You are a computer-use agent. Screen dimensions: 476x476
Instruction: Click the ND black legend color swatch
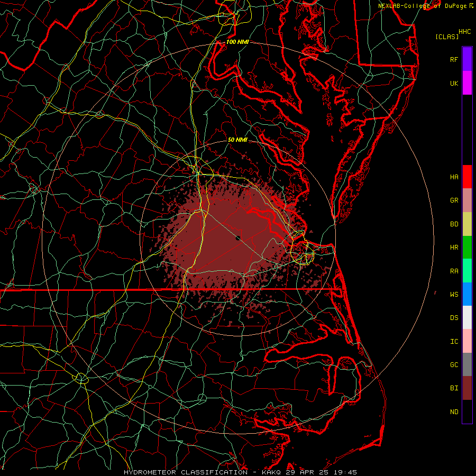(x=467, y=411)
